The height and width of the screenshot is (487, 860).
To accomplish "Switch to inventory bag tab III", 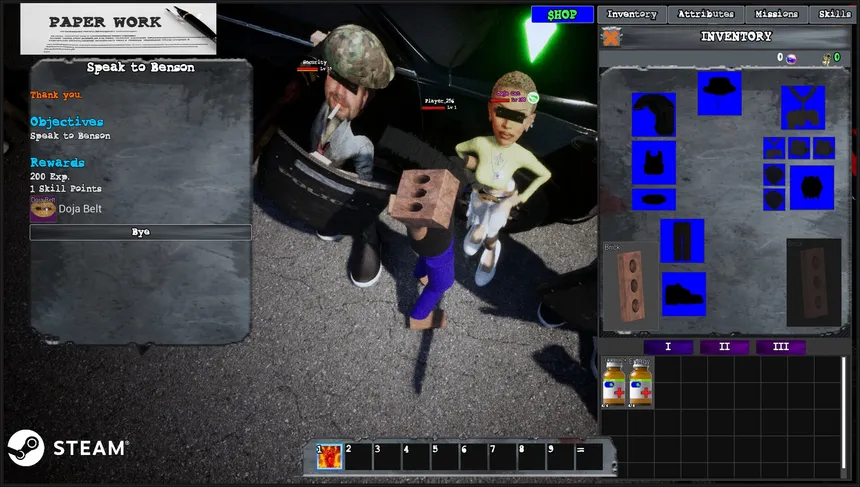I will (x=781, y=347).
